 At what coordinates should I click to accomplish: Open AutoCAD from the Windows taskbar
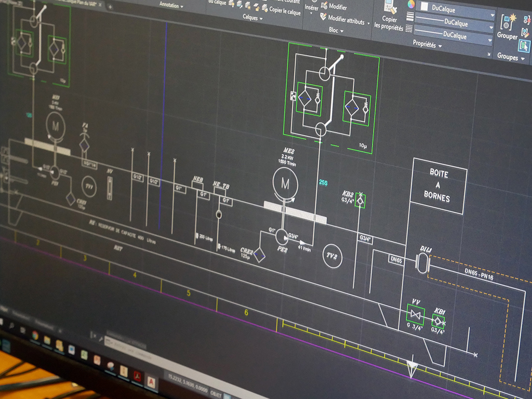[151, 382]
